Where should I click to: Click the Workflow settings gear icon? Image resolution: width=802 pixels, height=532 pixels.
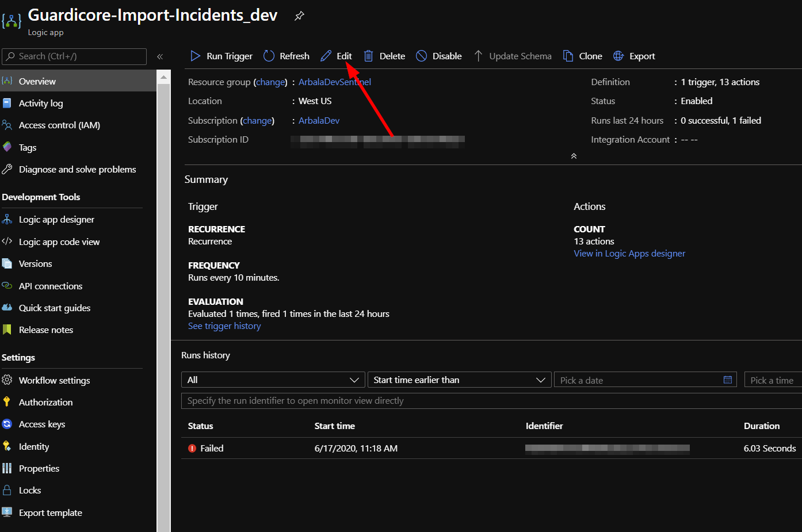(7, 380)
